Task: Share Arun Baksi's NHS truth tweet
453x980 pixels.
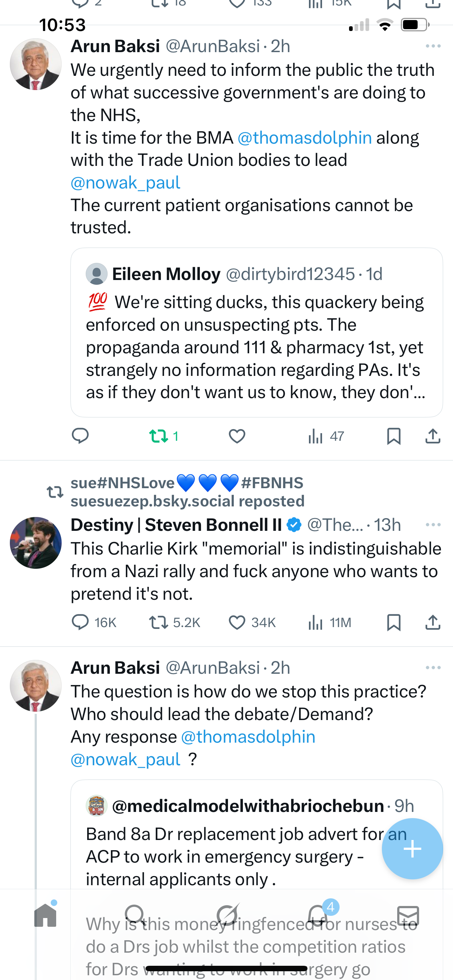Action: (x=433, y=436)
